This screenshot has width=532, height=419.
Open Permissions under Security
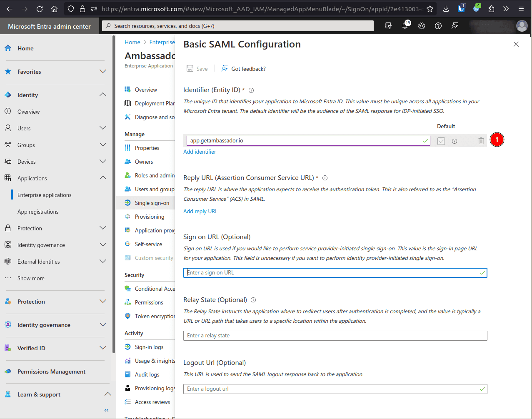click(x=149, y=302)
